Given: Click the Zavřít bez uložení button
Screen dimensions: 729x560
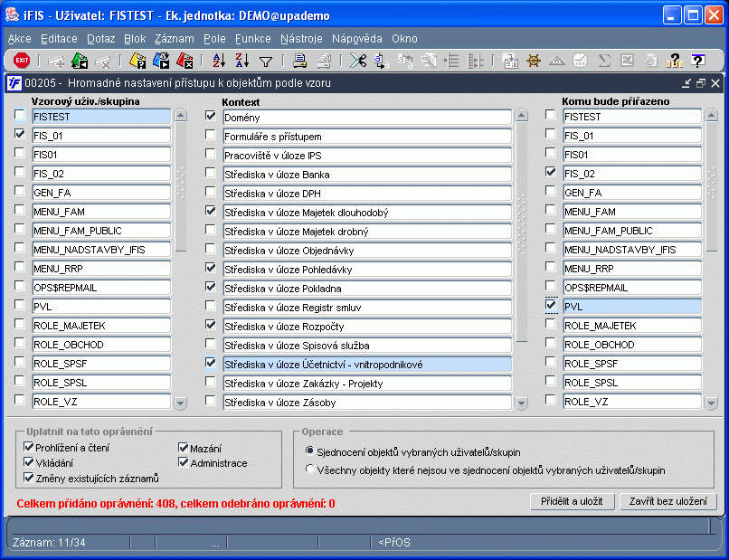Looking at the screenshot, I should point(668,501).
